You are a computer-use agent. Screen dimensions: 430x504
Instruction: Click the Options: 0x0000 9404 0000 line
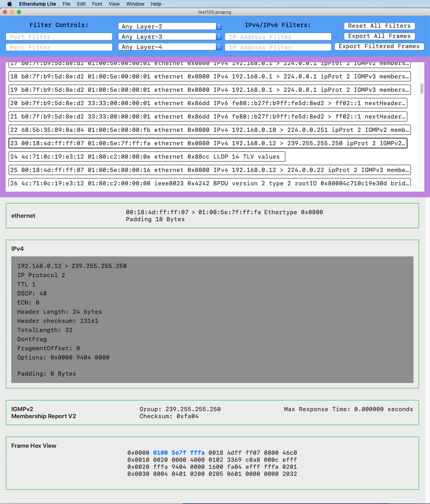click(63, 357)
